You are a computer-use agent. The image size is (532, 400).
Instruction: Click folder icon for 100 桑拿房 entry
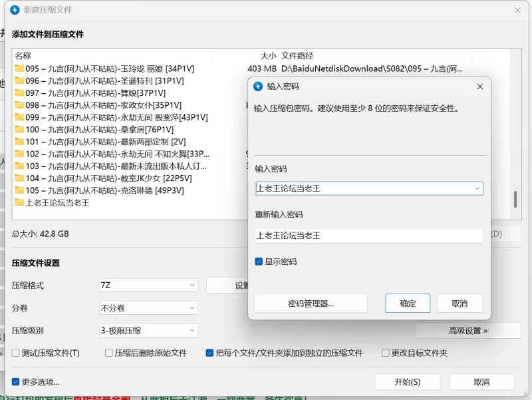click(x=19, y=130)
